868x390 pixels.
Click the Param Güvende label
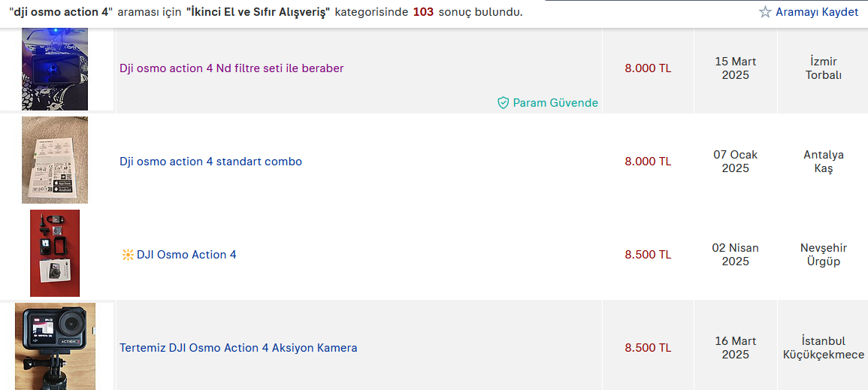[555, 103]
